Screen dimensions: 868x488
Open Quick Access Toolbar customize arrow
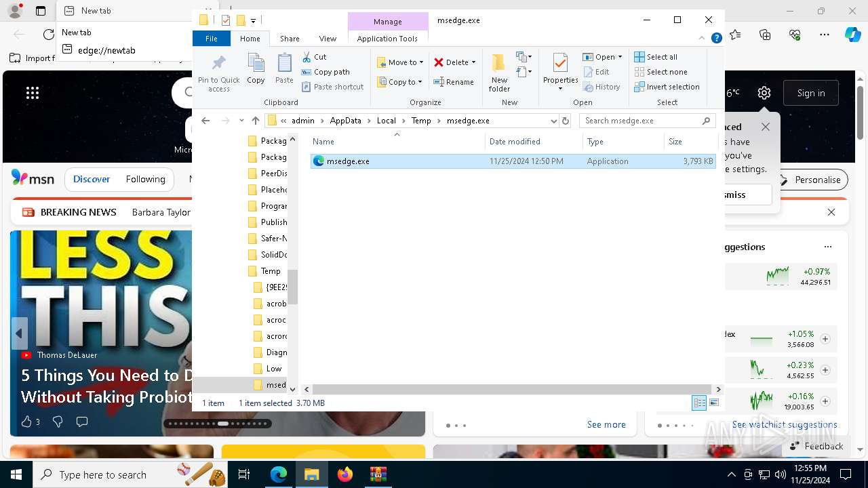coord(253,20)
